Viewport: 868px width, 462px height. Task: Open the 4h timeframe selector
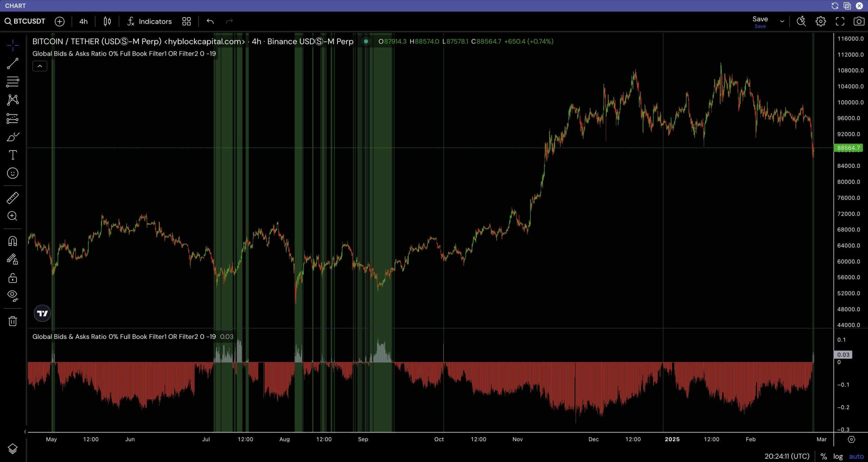83,21
